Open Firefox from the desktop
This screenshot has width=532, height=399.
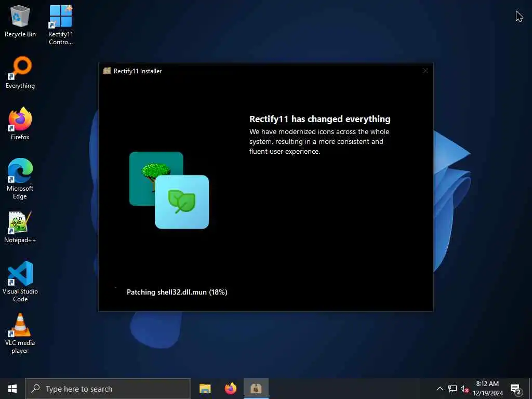click(20, 124)
